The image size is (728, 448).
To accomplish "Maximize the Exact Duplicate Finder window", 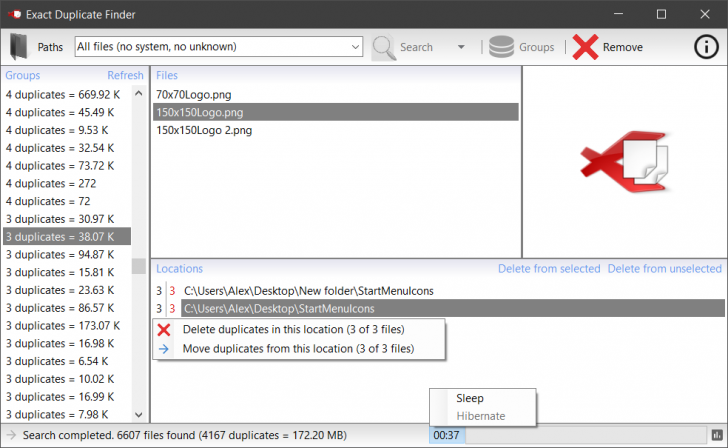I will pyautogui.click(x=661, y=14).
